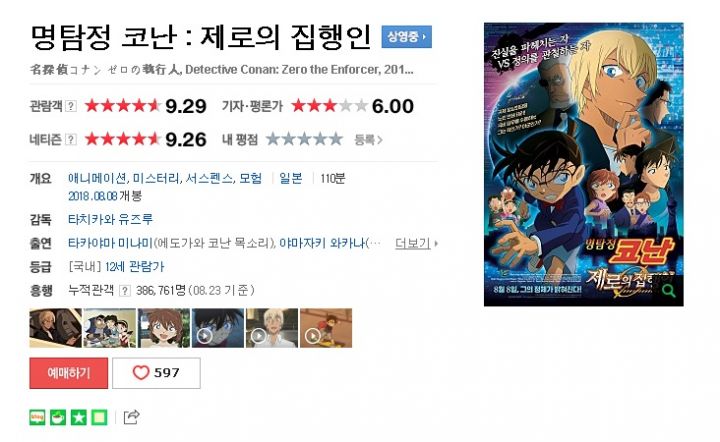Open the 12세 관람가 rating link
Screen dimensions: 720x442
[135, 267]
